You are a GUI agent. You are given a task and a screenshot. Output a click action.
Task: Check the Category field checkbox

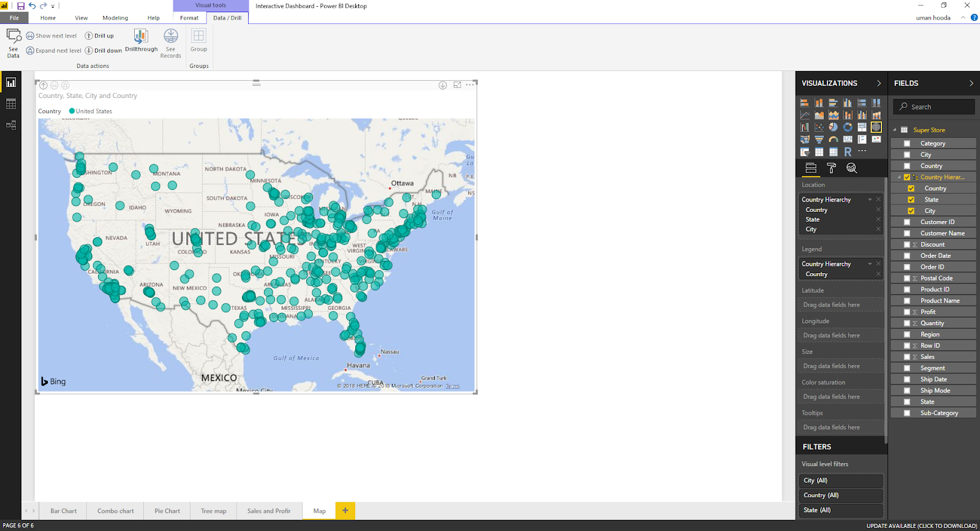(x=907, y=143)
